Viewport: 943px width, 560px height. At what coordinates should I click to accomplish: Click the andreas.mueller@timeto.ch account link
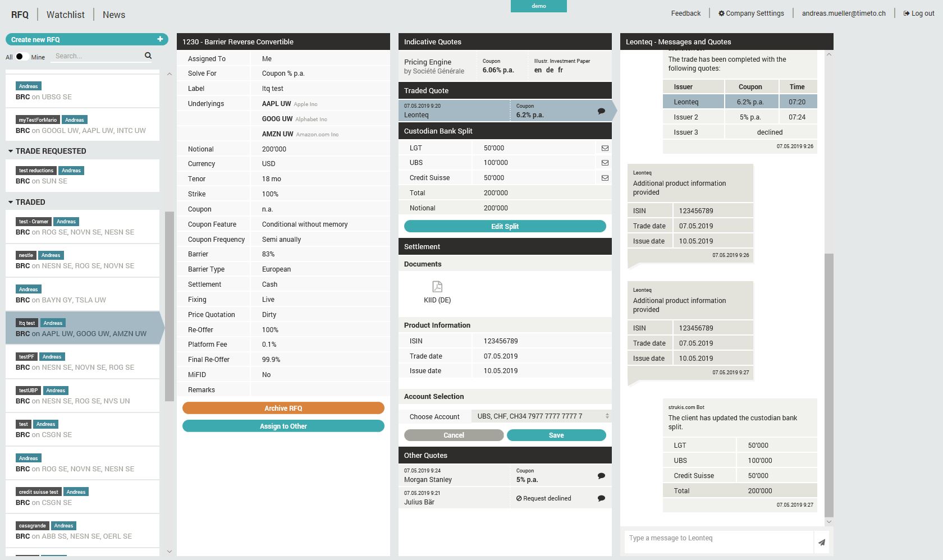[844, 13]
